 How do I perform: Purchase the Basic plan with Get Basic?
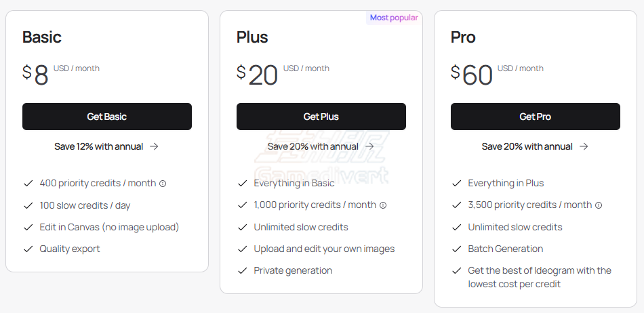point(107,117)
